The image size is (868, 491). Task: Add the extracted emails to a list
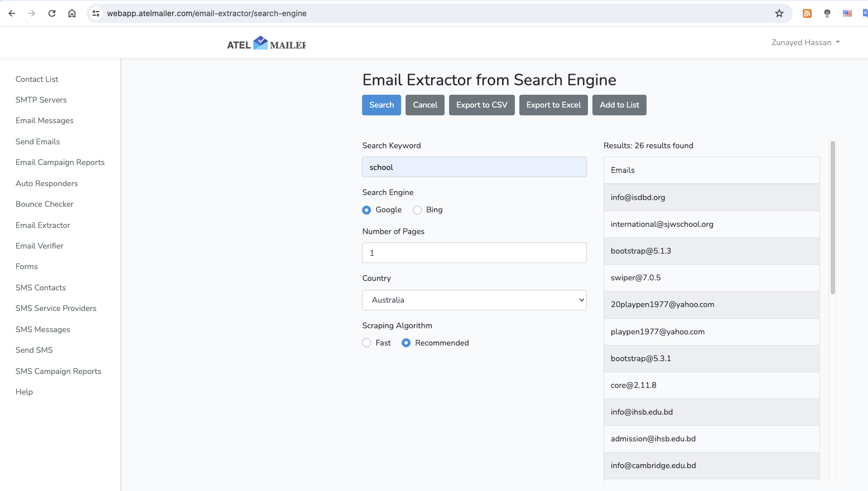click(619, 105)
